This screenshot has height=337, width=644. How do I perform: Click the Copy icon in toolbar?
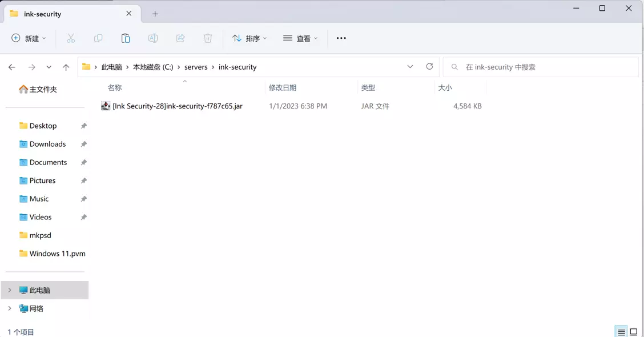pos(98,38)
